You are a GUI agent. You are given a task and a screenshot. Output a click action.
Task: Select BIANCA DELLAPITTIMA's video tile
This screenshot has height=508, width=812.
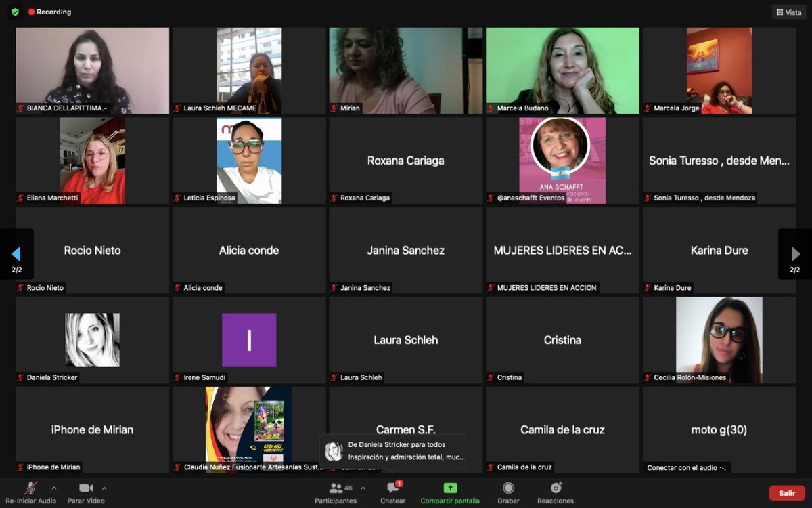pos(93,70)
